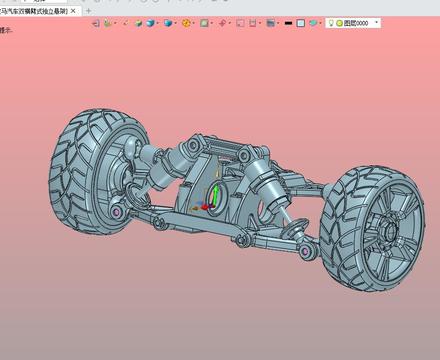
Task: Click the green box view icon
Action: (138, 23)
